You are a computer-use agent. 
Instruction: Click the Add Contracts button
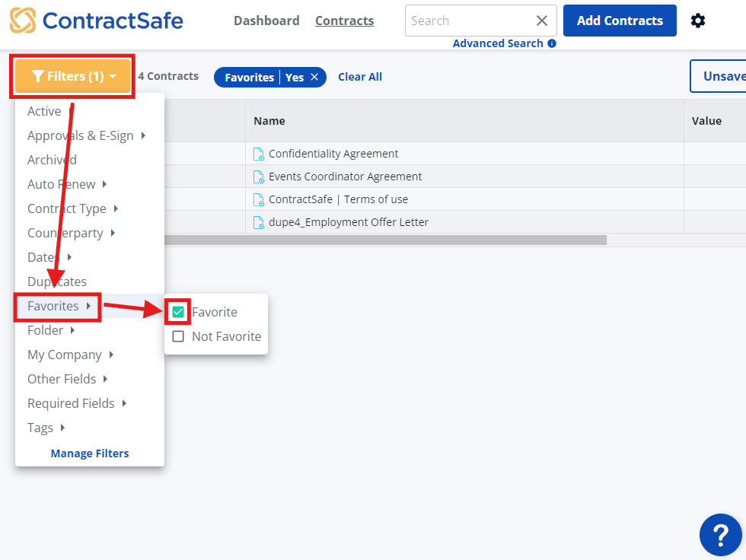(619, 21)
